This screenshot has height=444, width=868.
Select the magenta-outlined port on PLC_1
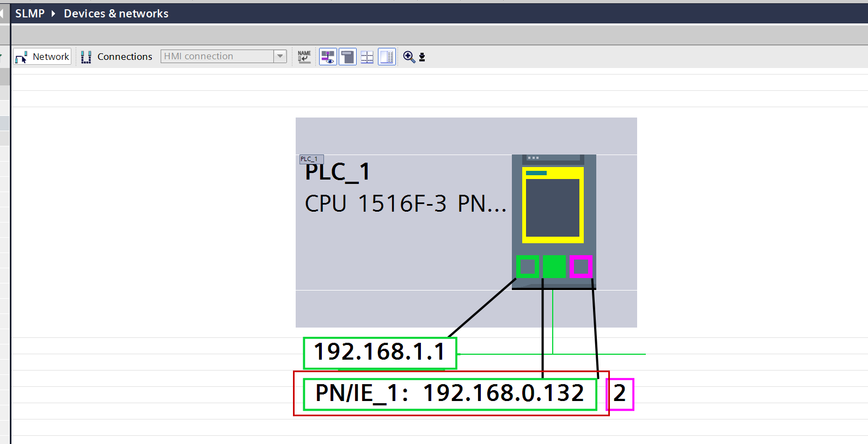coord(580,267)
